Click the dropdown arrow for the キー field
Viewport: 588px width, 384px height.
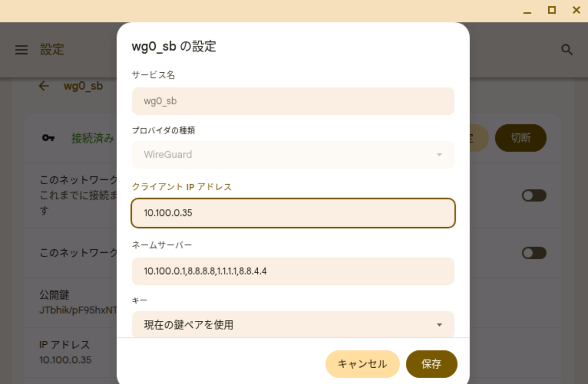[439, 325]
